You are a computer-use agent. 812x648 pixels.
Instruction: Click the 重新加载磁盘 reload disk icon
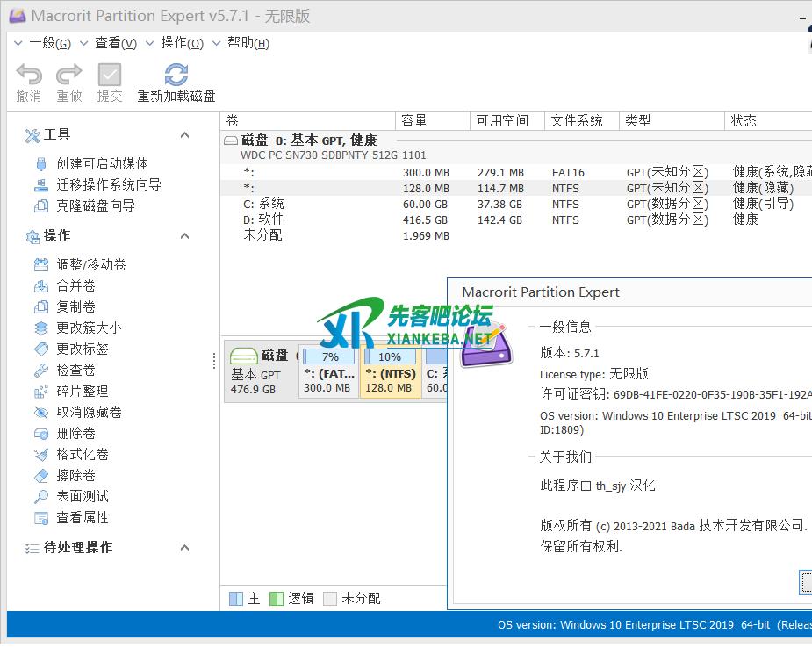point(176,75)
